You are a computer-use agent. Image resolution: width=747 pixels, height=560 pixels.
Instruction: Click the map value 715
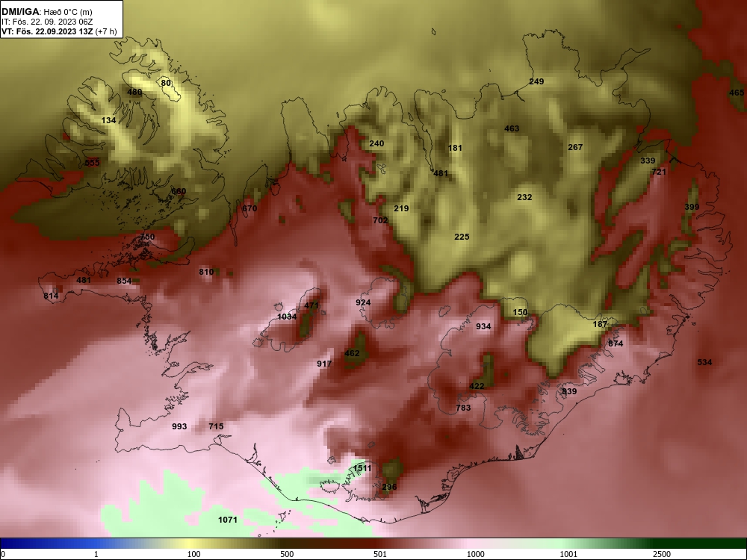point(216,426)
